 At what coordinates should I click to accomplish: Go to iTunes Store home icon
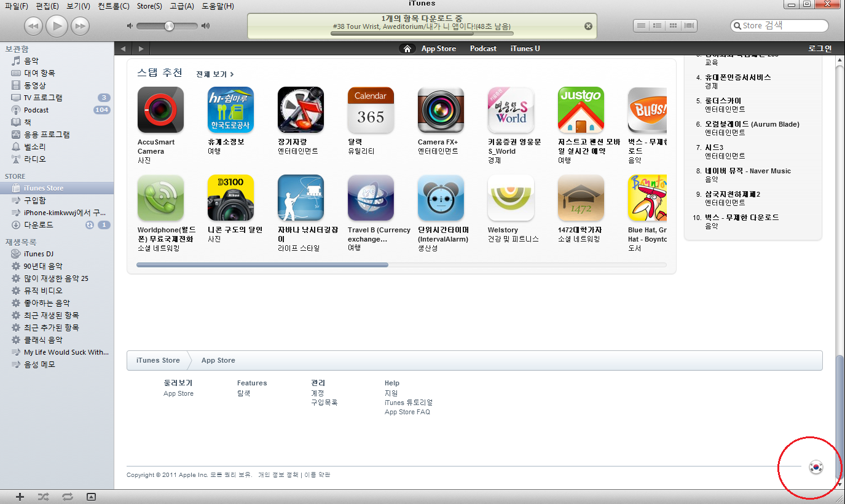tap(407, 49)
